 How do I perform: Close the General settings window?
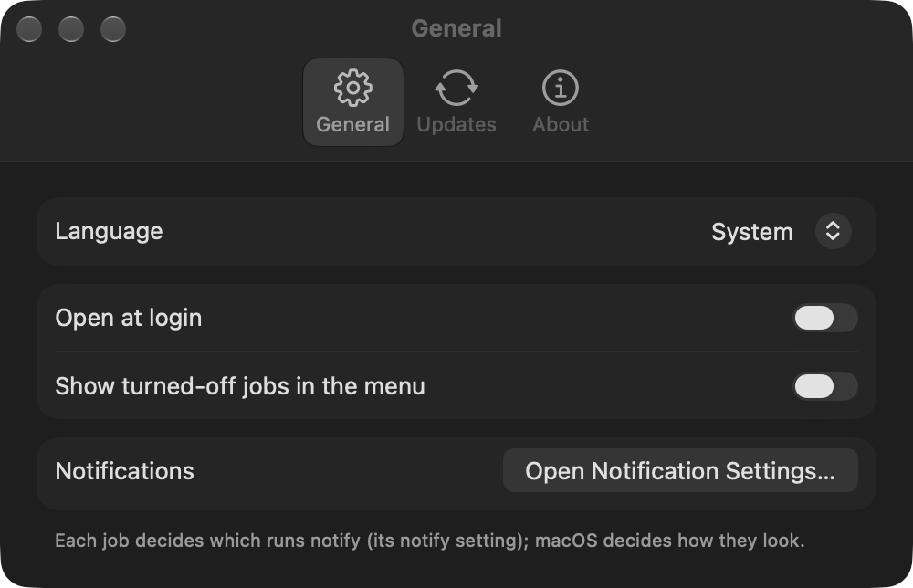click(x=29, y=29)
